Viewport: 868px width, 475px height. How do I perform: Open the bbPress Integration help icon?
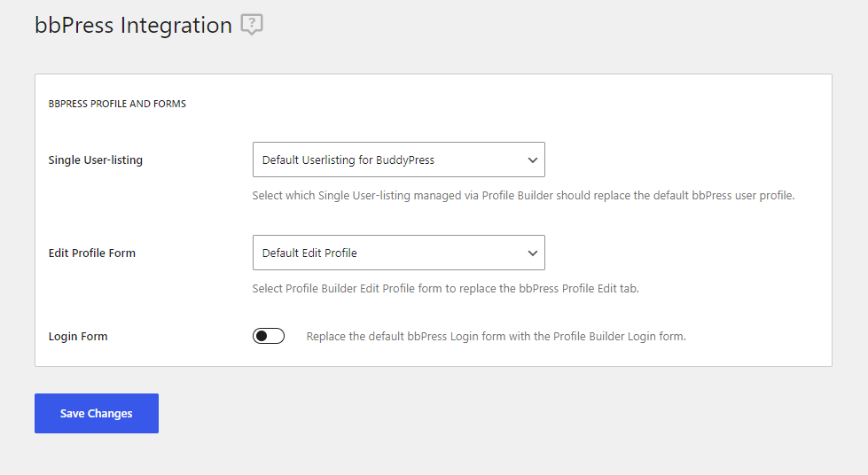pos(252,25)
